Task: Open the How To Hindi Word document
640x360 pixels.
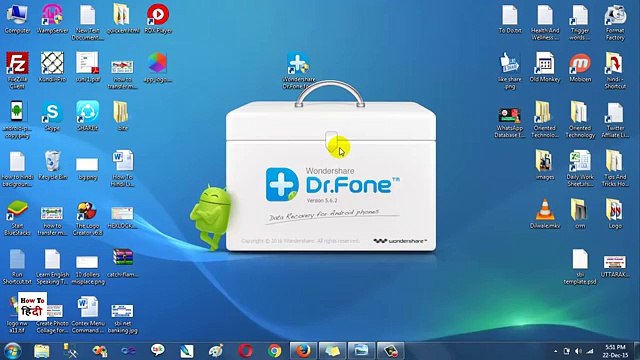Action: click(x=122, y=168)
